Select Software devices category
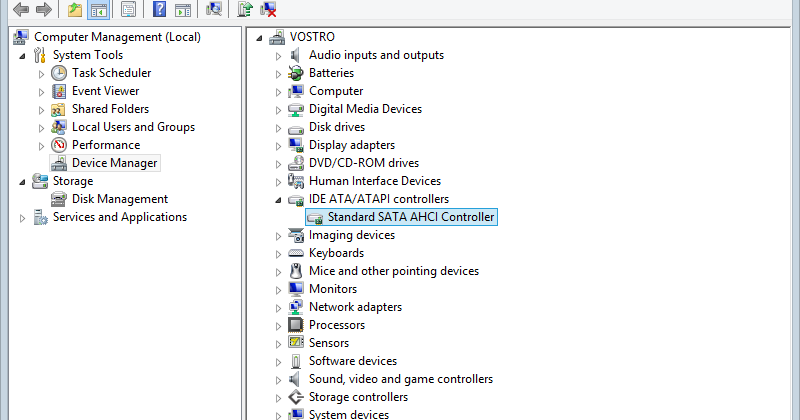800x420 pixels. (x=353, y=361)
